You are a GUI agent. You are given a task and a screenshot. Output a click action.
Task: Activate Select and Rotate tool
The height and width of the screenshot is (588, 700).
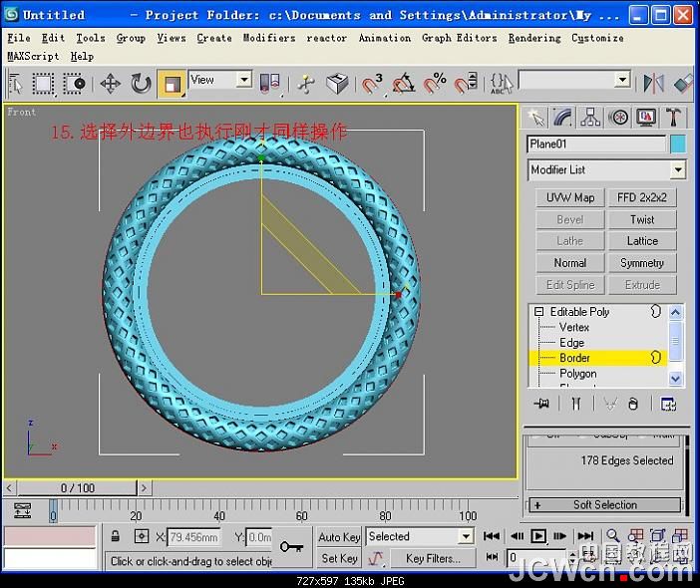coord(141,84)
